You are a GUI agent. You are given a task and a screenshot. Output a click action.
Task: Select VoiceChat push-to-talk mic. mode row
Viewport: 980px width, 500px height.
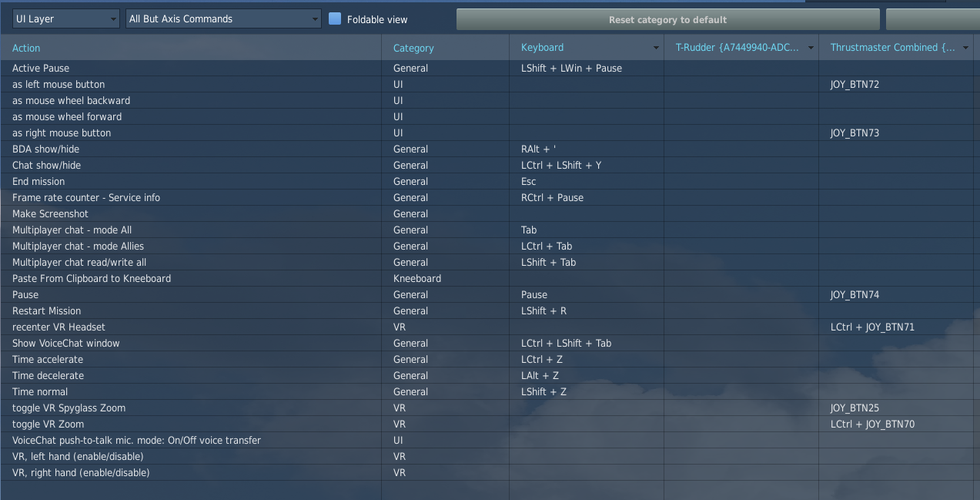[136, 441]
